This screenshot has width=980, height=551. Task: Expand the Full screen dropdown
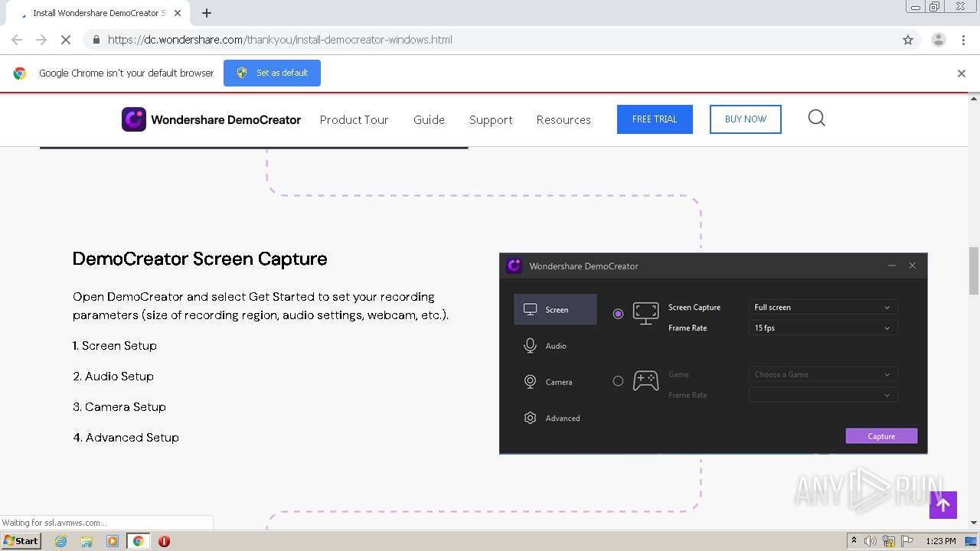click(823, 307)
